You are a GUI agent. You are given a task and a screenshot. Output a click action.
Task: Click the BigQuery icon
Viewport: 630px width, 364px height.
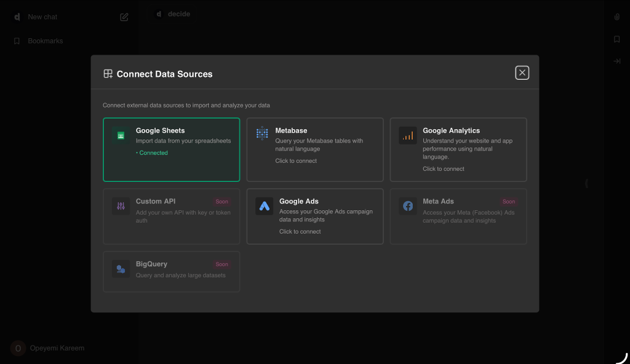click(x=121, y=269)
